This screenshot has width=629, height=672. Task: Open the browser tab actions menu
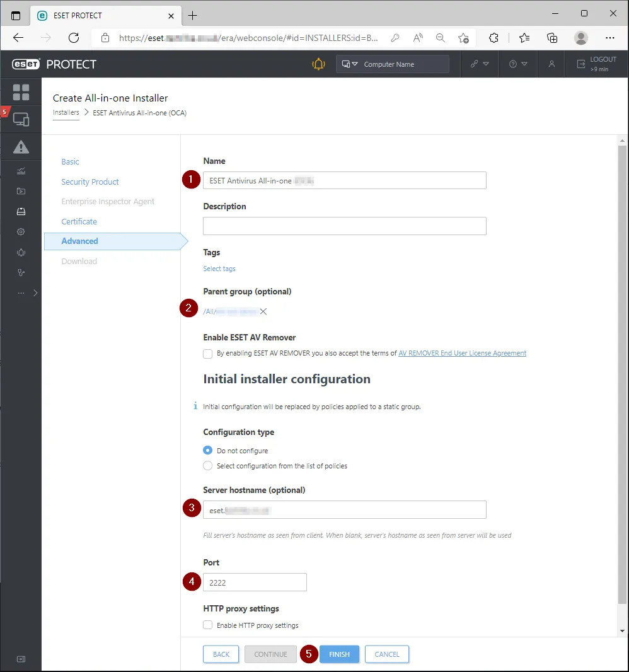(x=16, y=16)
